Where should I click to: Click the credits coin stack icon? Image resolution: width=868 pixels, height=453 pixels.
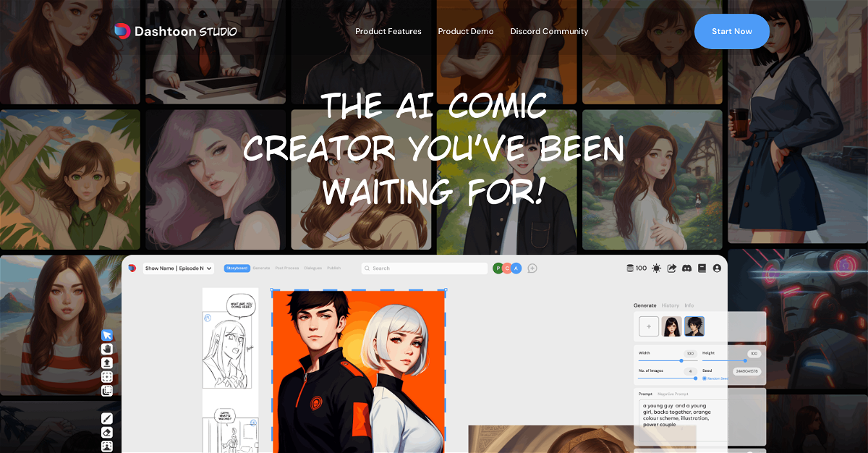coord(630,268)
